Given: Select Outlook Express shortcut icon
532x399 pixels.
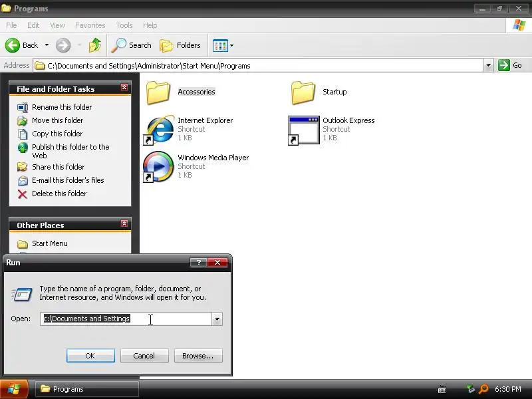Looking at the screenshot, I should click(x=304, y=130).
